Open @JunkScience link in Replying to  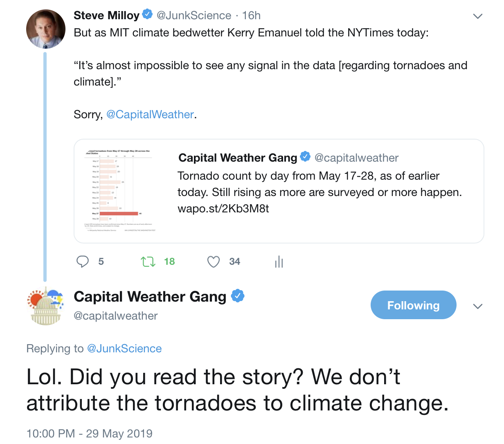pos(124,349)
